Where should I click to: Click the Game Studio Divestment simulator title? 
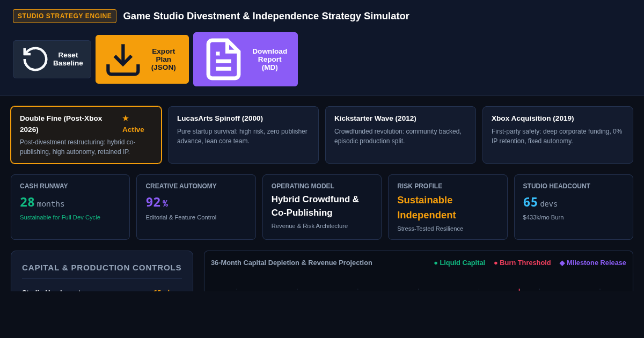pyautogui.click(x=266, y=16)
